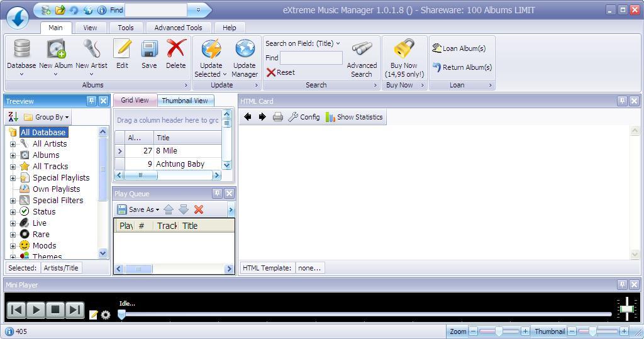Skip to next track
Screen dimensions: 644x339
coord(74,309)
